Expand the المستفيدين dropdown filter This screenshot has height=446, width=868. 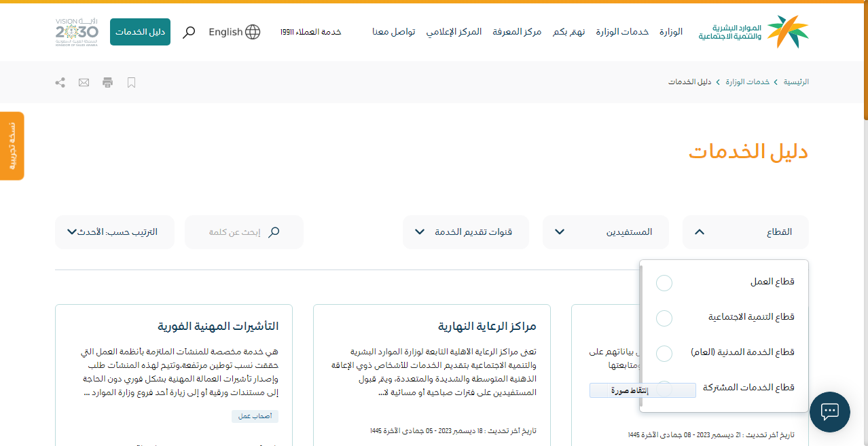point(606,232)
